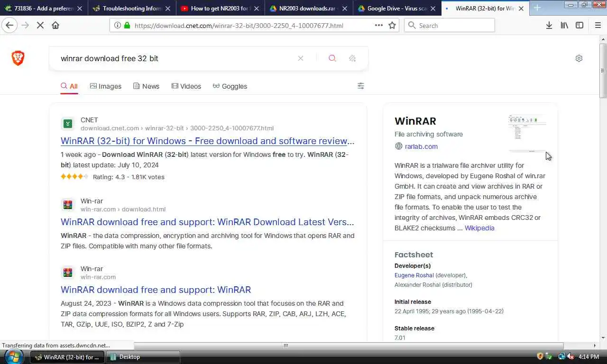This screenshot has width=607, height=364.
Task: Select the Videos search category
Action: tap(186, 86)
